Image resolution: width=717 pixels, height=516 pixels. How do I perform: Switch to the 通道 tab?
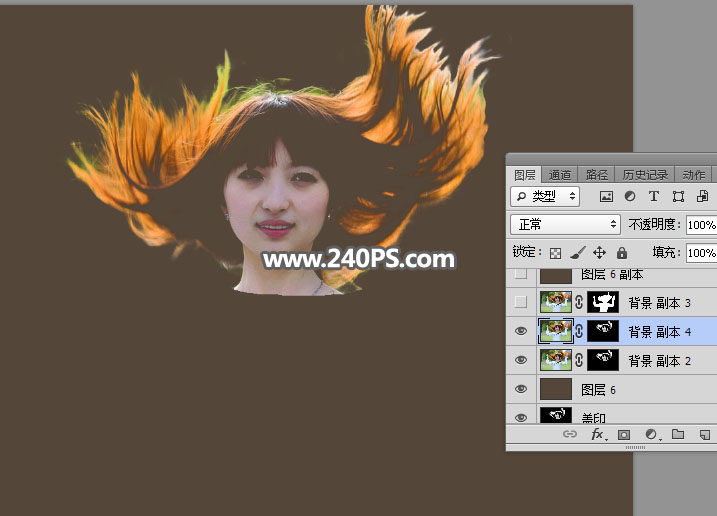click(x=560, y=174)
